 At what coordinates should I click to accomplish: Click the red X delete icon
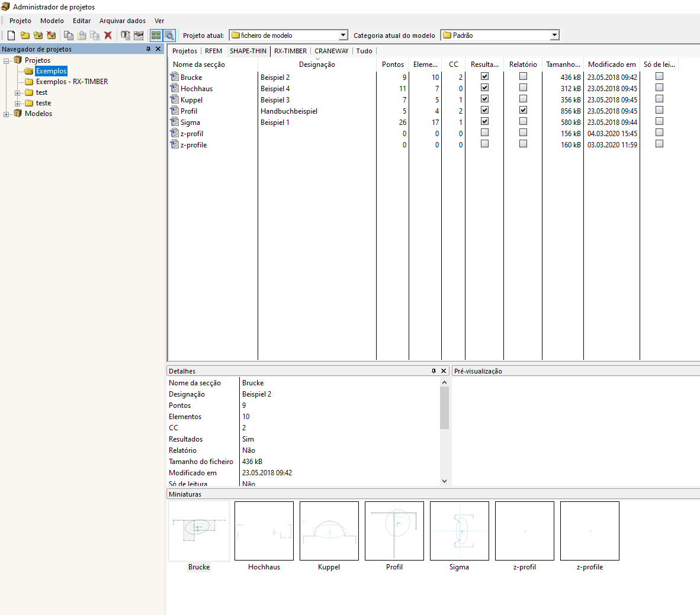click(108, 36)
